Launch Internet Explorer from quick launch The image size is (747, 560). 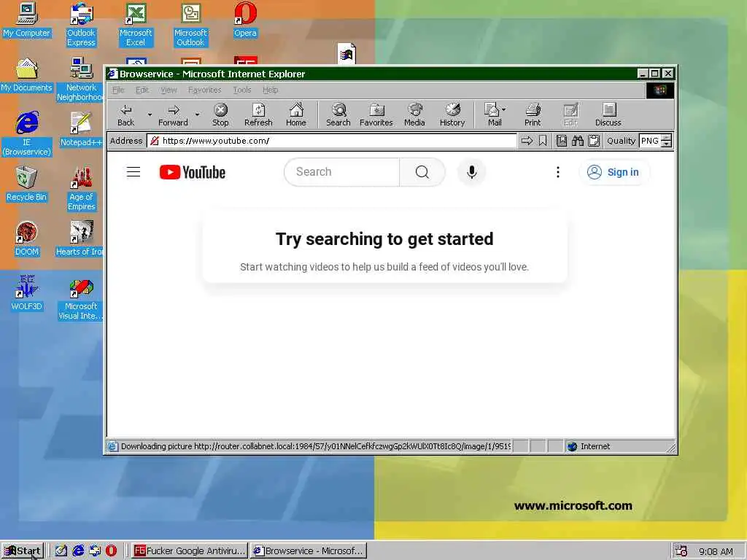[x=78, y=551]
